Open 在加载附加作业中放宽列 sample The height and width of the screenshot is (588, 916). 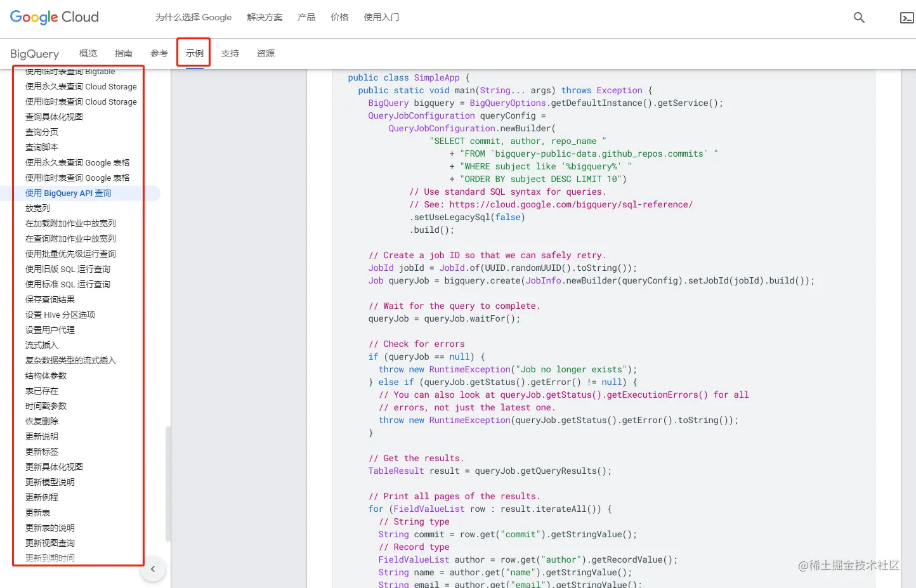click(x=70, y=223)
